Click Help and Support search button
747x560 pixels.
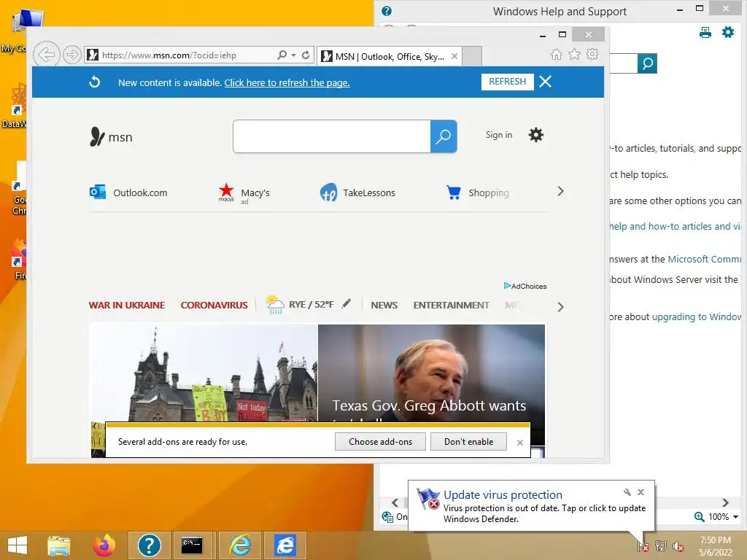648,63
